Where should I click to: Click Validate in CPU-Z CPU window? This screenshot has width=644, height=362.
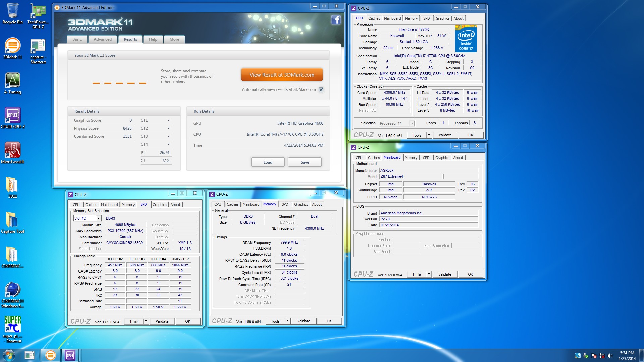445,135
